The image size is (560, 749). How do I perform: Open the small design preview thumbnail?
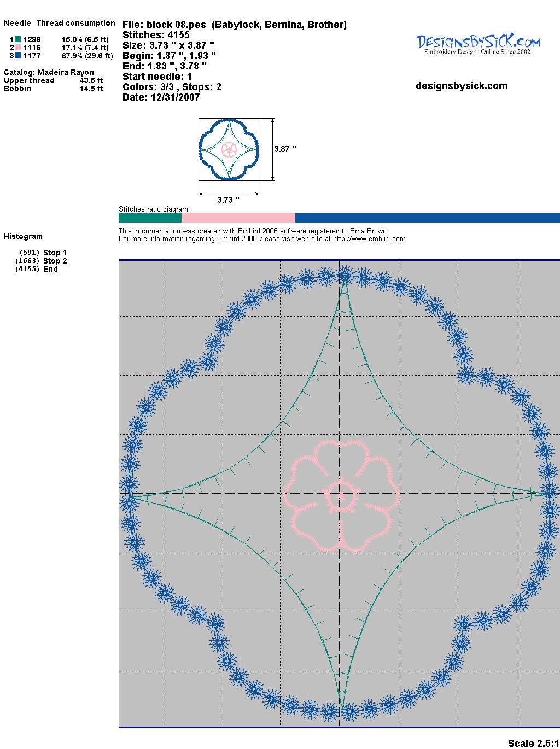[x=229, y=149]
